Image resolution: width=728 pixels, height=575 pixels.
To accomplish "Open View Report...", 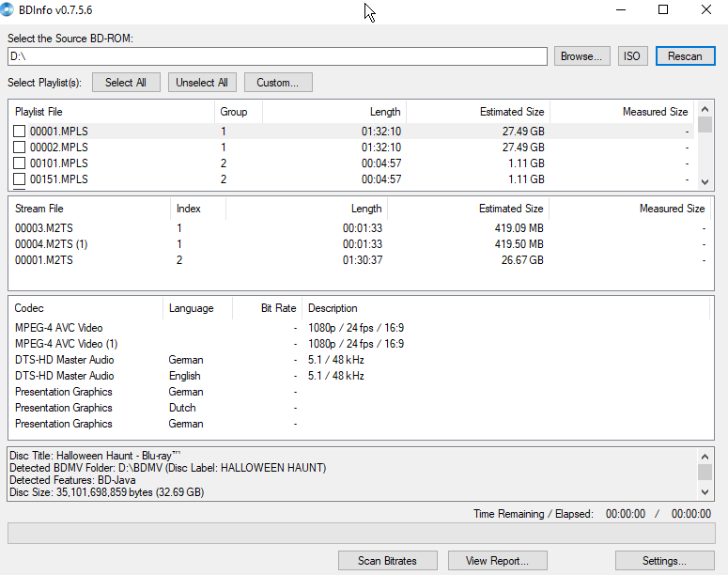I will pos(497,561).
